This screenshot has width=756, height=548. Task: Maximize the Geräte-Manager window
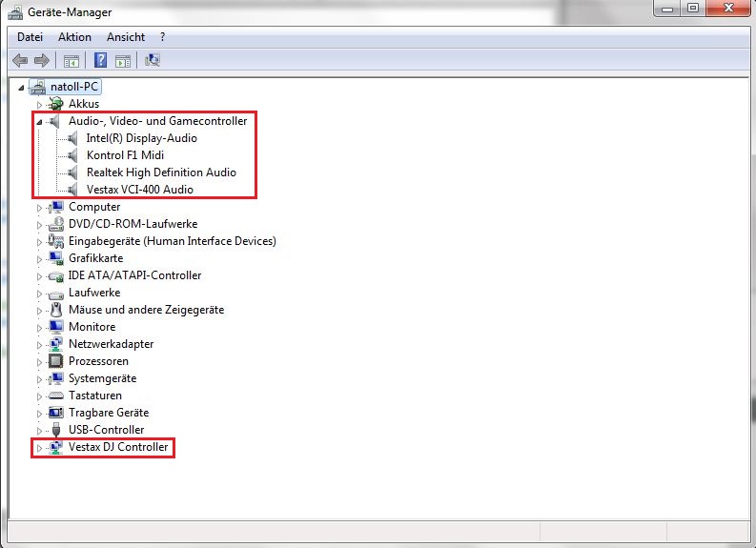point(693,9)
